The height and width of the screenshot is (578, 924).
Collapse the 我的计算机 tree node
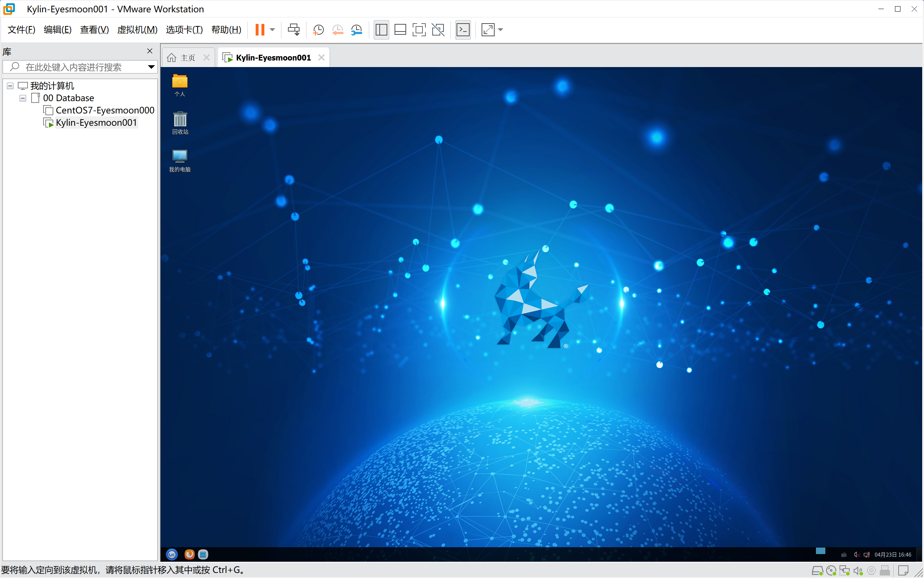pyautogui.click(x=10, y=86)
